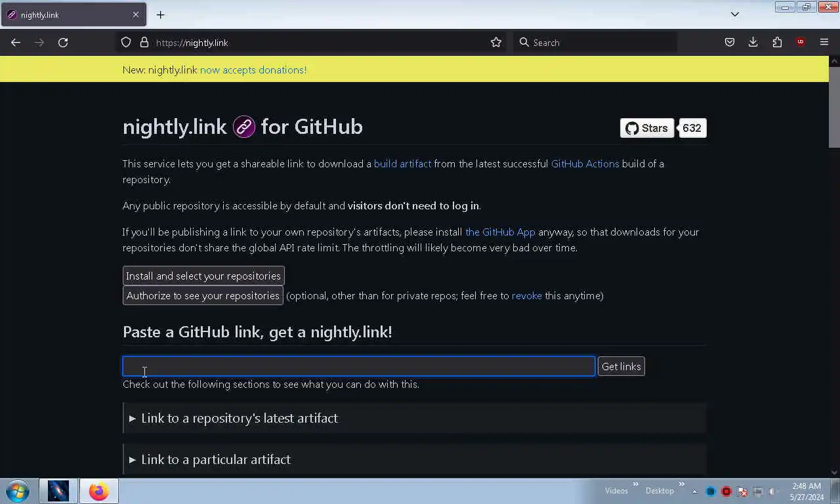Screen dimensions: 840x504
Task: Click the blue round tray icon
Action: pyautogui.click(x=711, y=492)
